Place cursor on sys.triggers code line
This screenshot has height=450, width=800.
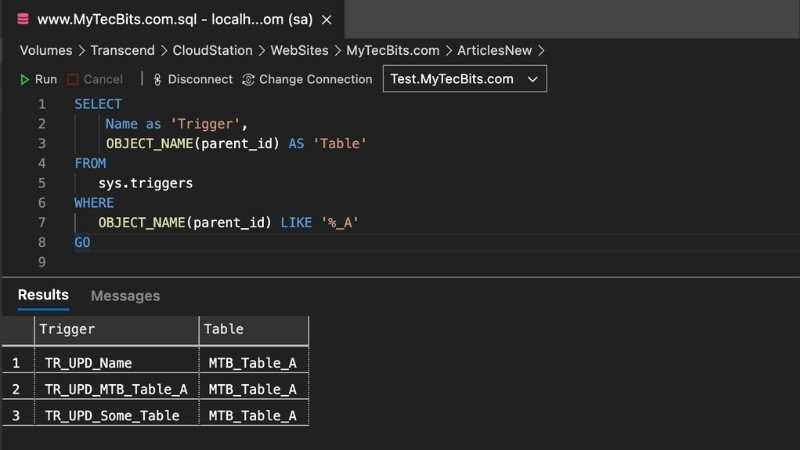[145, 183]
